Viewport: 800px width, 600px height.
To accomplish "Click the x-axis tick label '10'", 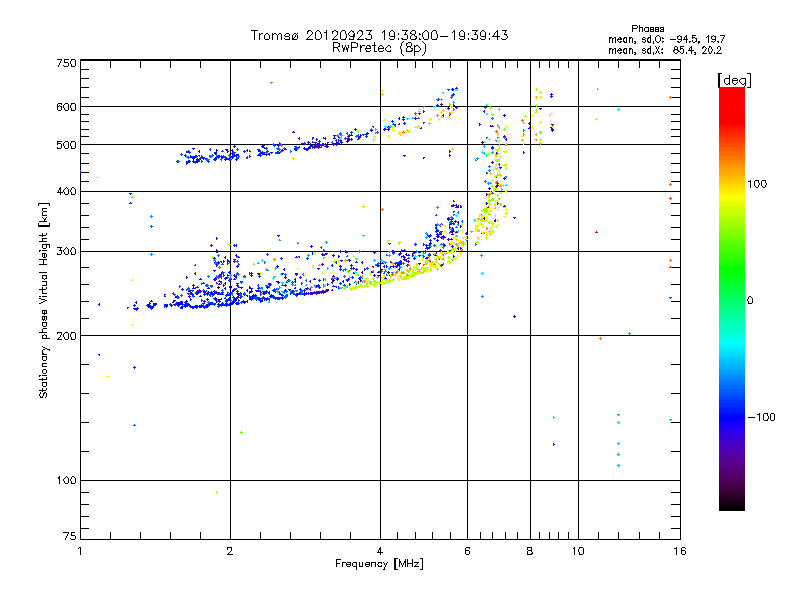I will coord(578,551).
